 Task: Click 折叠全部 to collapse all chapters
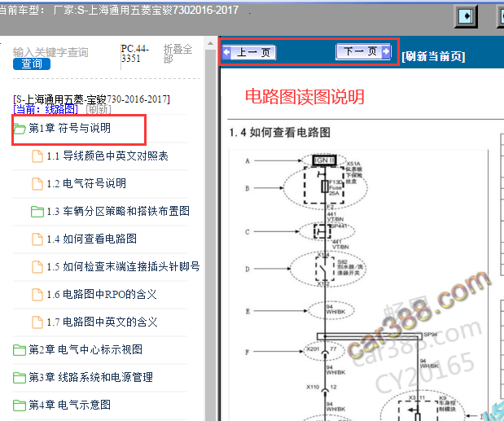coord(177,54)
